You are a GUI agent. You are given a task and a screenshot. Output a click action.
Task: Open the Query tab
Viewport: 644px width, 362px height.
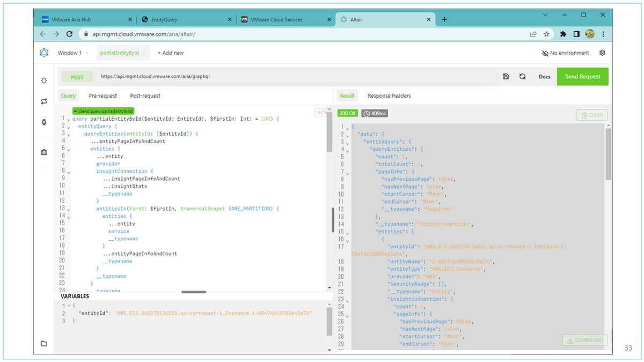68,95
